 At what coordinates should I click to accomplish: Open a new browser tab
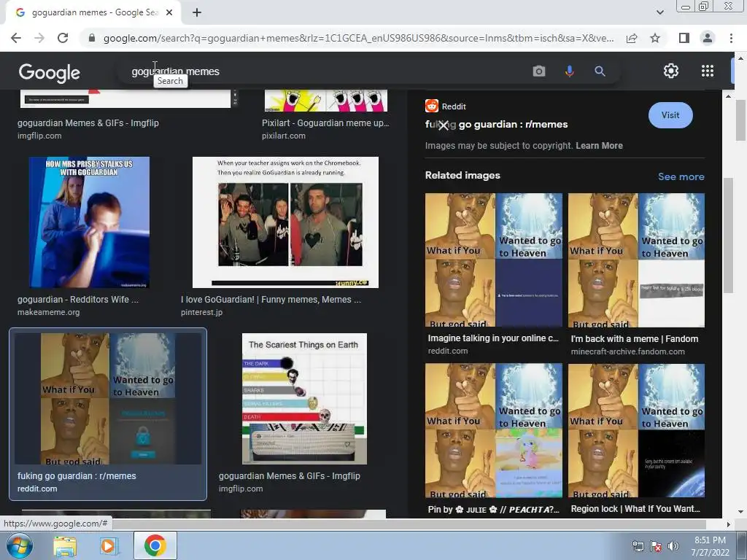(197, 12)
